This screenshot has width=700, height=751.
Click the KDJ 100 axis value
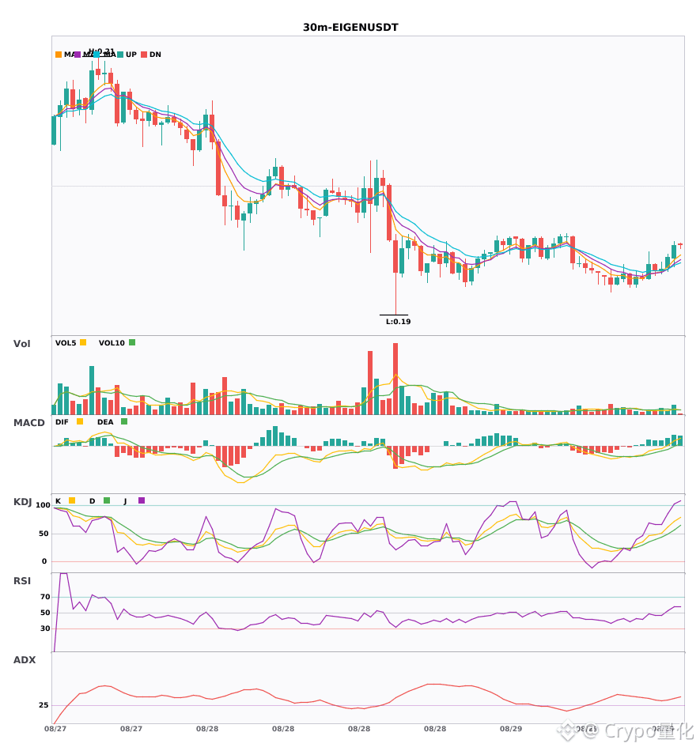point(43,505)
